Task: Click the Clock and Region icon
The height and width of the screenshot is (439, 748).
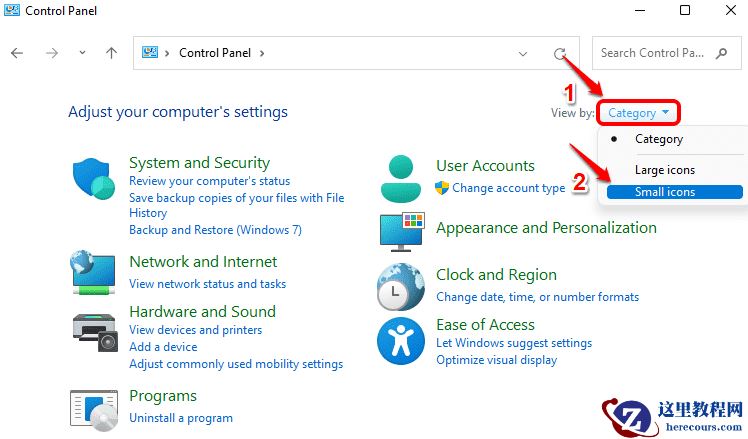Action: pyautogui.click(x=401, y=287)
